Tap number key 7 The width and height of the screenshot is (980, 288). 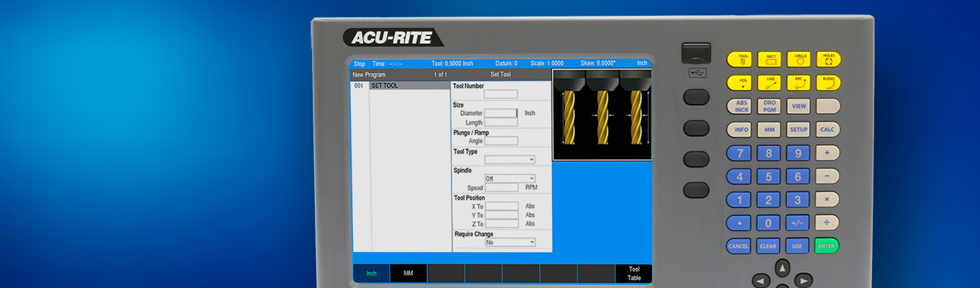739,153
